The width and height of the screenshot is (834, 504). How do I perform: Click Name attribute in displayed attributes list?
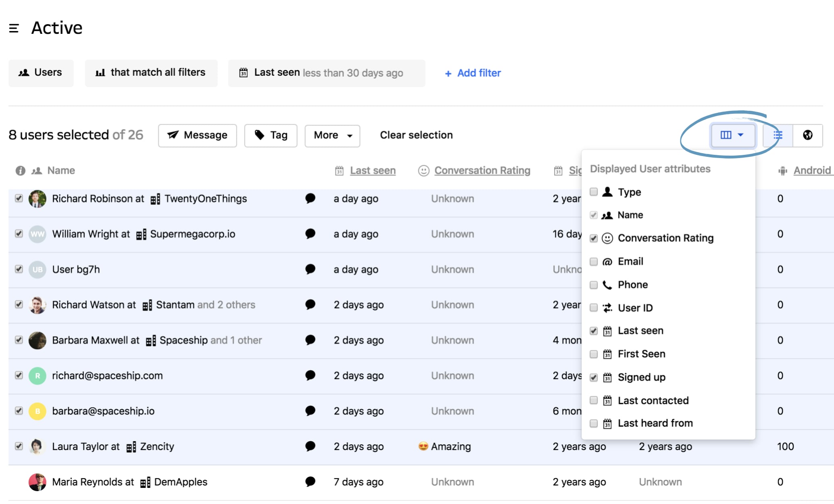[x=630, y=215]
